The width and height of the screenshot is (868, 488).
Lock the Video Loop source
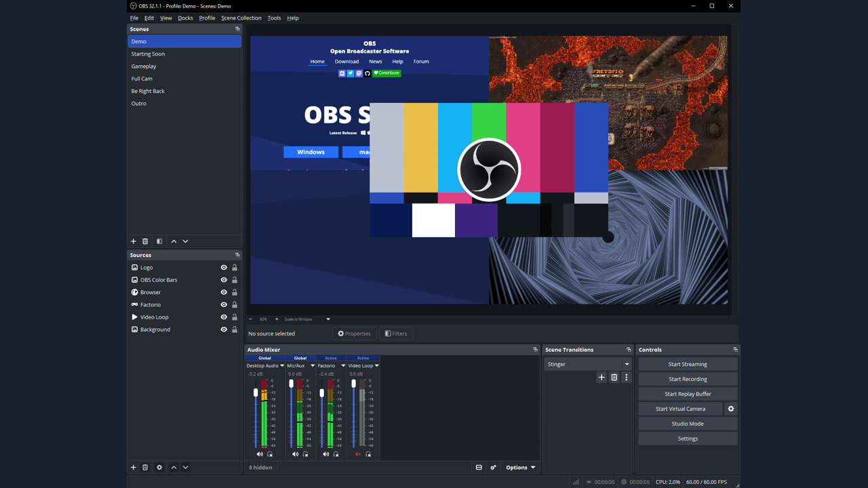(x=235, y=317)
